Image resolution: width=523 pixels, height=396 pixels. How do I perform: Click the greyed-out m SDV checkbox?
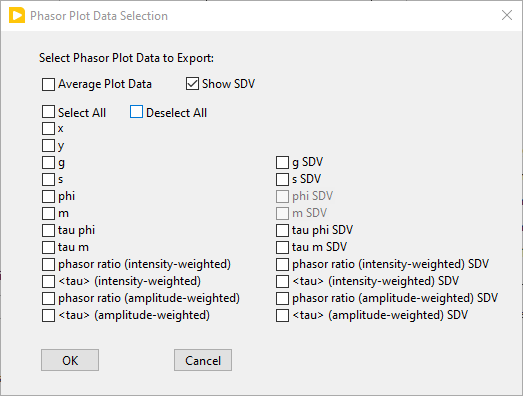(283, 214)
